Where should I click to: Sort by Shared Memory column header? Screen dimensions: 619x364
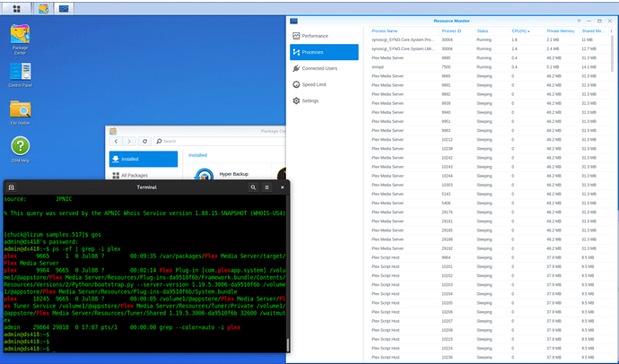pos(593,31)
